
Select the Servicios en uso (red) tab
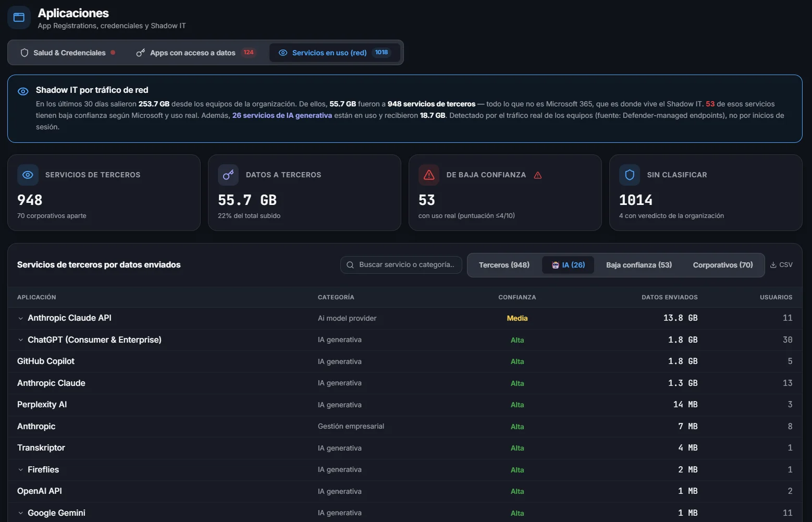335,53
